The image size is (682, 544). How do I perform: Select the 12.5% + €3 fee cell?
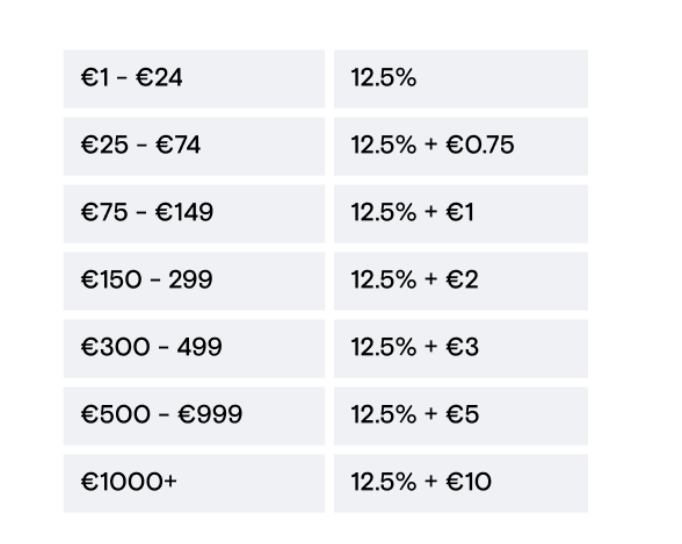point(461,348)
